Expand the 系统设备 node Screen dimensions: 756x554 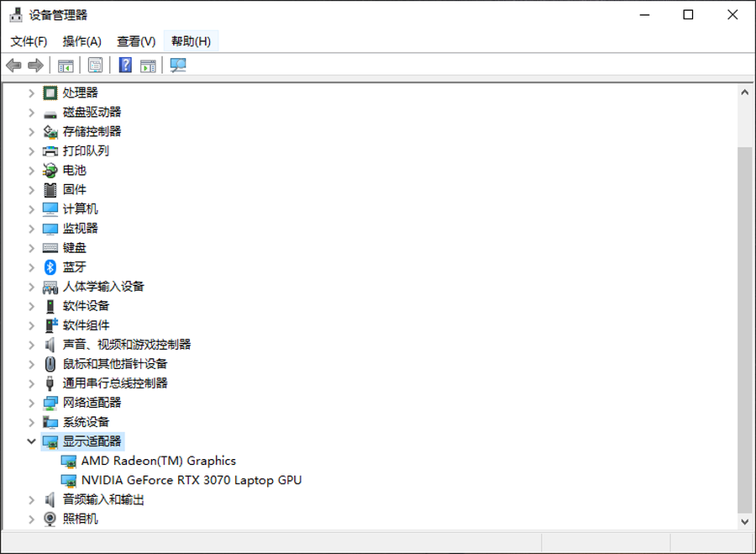click(31, 422)
